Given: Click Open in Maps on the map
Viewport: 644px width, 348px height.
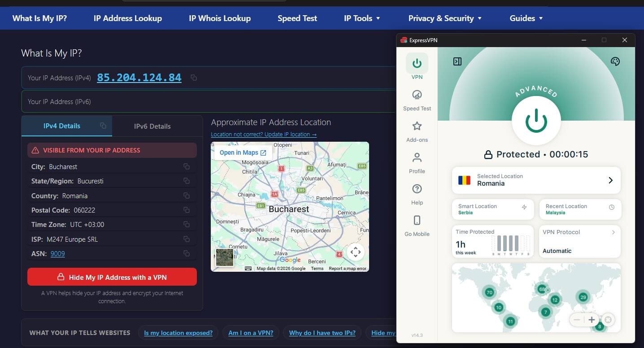Looking at the screenshot, I should [x=243, y=152].
